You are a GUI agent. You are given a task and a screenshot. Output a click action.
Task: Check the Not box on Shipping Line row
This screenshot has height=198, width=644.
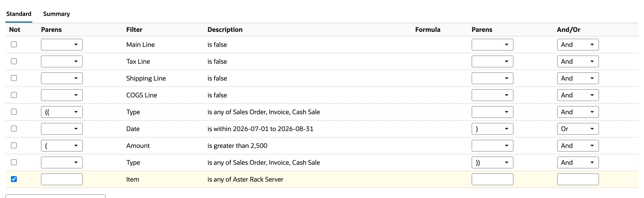[14, 78]
